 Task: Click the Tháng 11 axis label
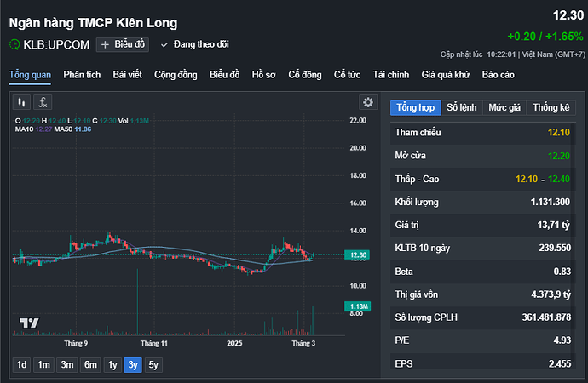(x=154, y=343)
